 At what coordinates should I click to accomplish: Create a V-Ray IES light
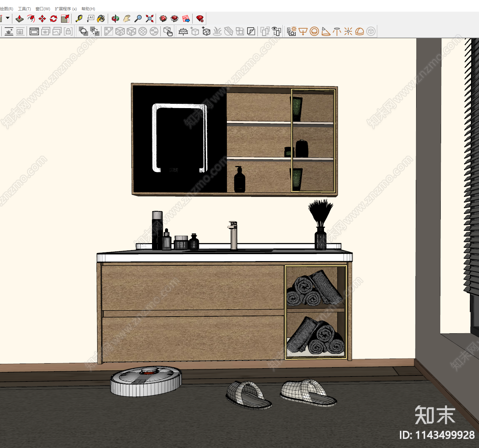click(337, 32)
